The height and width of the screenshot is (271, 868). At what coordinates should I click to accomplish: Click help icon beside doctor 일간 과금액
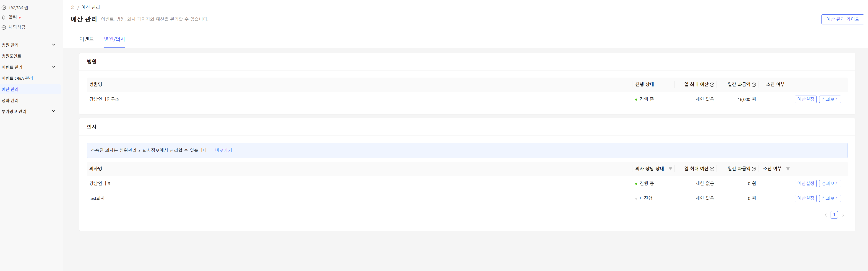coord(754,169)
